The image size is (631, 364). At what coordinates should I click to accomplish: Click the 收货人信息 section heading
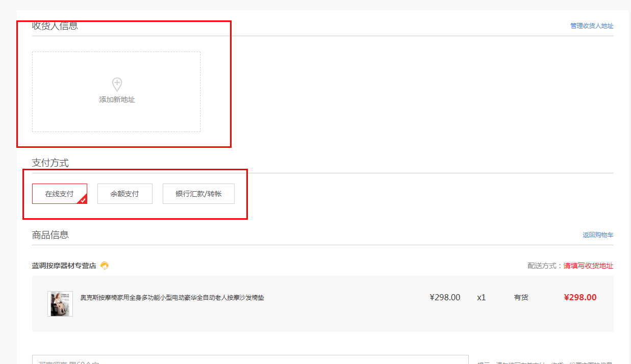55,25
